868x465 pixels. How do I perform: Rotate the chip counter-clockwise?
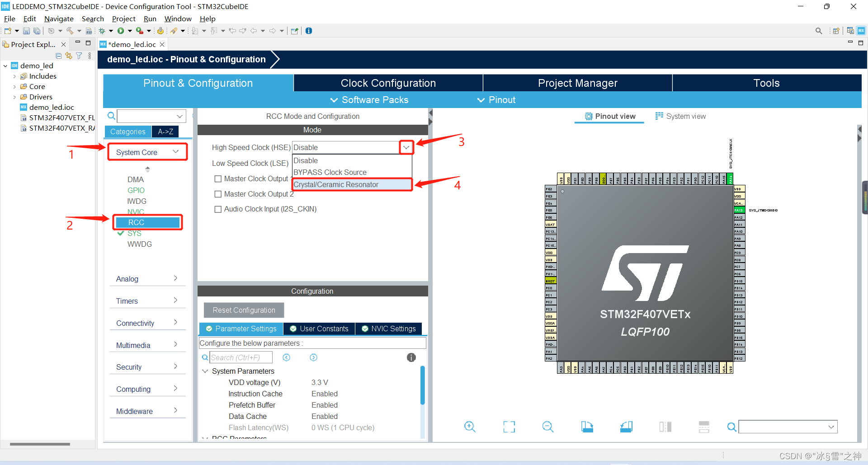tap(626, 427)
